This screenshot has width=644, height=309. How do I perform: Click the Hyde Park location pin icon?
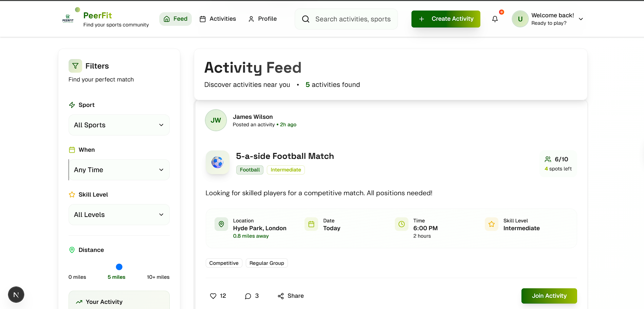[x=221, y=224]
